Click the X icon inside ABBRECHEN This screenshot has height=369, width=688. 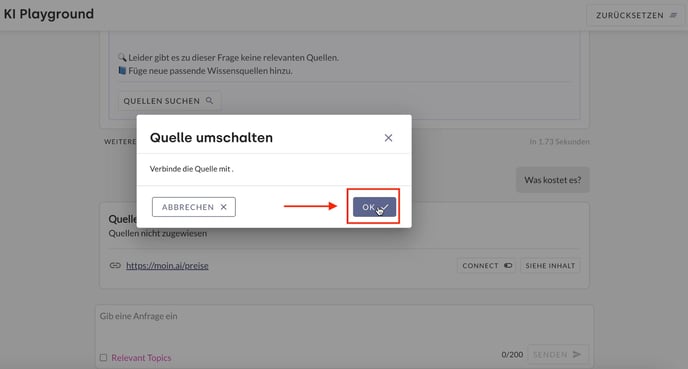click(223, 207)
